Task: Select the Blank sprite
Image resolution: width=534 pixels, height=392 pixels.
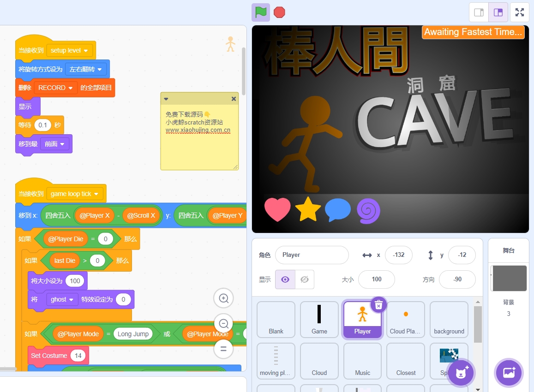Action: tap(276, 320)
